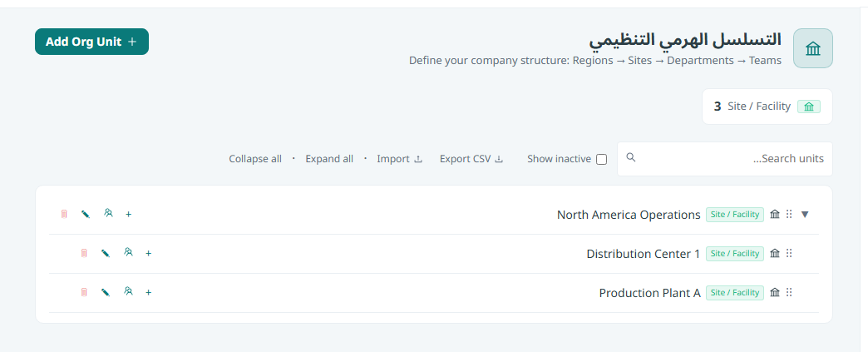Edit North America Operations with pencil icon
The height and width of the screenshot is (352, 868).
(x=86, y=214)
